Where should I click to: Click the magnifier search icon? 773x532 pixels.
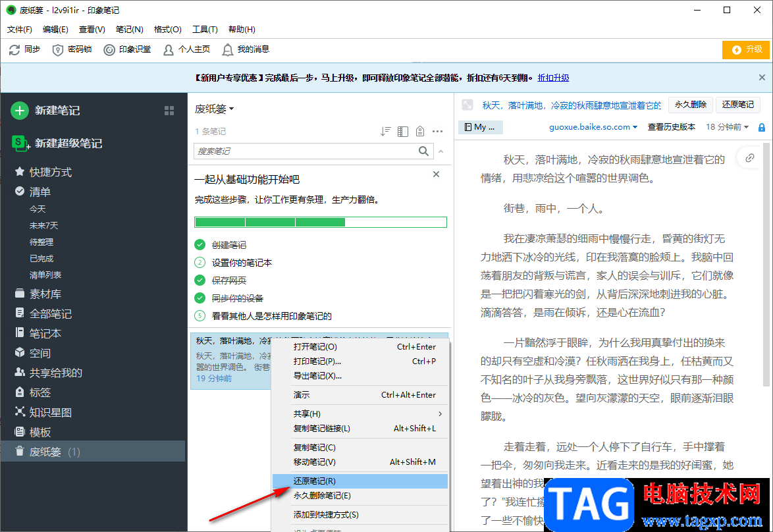pyautogui.click(x=423, y=151)
